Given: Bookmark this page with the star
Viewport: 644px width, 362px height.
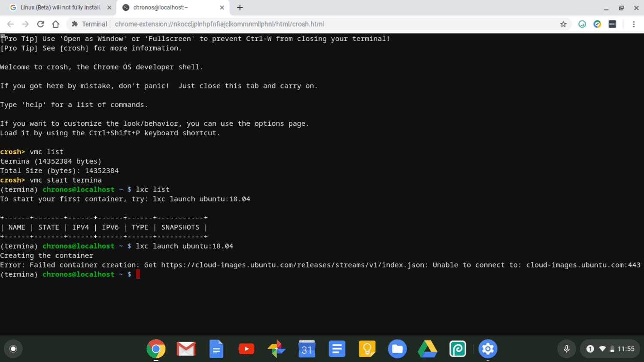Looking at the screenshot, I should 563,24.
